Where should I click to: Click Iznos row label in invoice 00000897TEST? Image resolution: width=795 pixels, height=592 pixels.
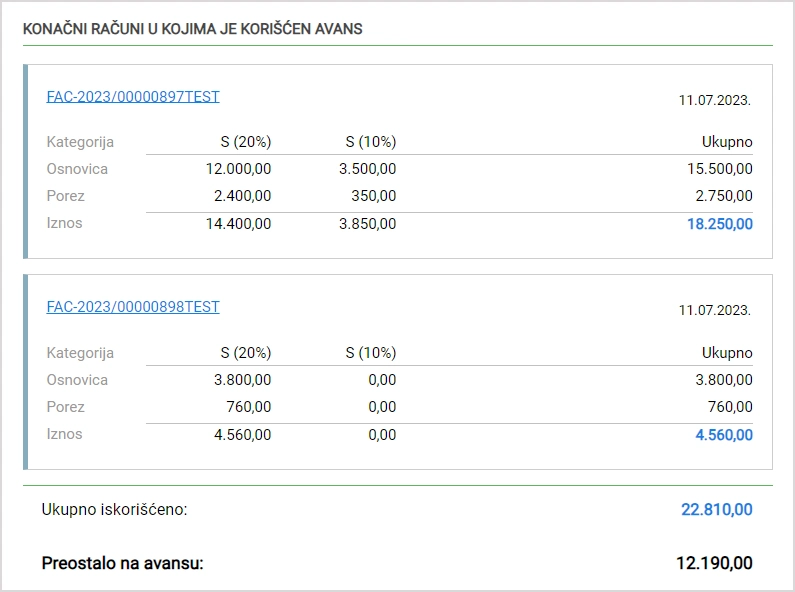click(x=64, y=223)
